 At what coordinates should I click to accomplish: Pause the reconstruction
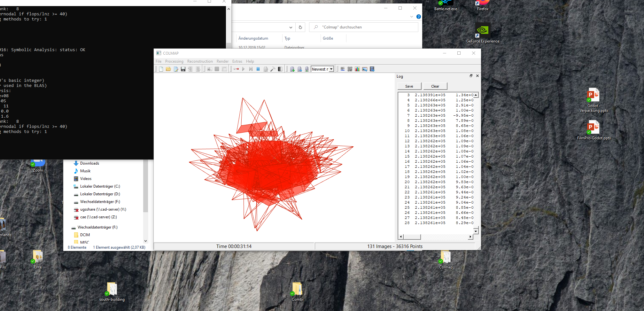coord(258,69)
